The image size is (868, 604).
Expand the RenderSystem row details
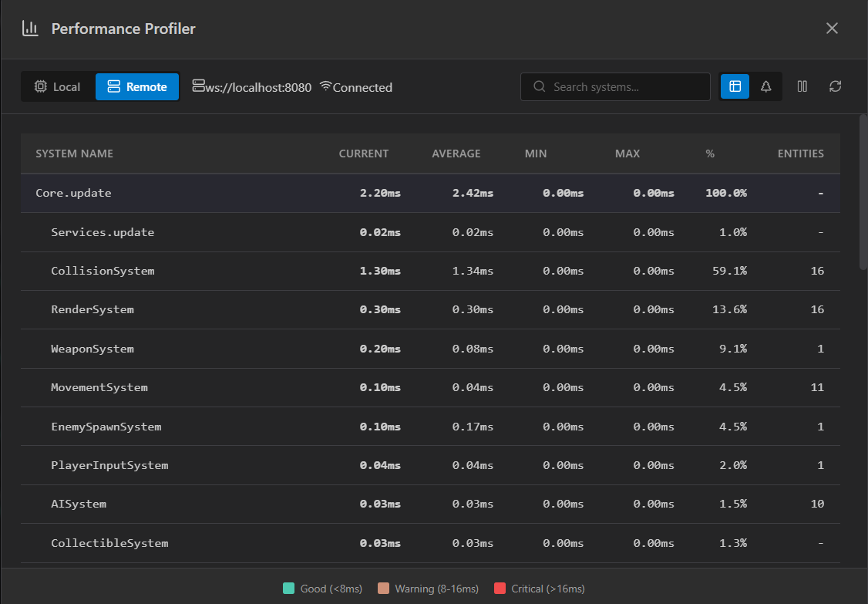(x=93, y=309)
